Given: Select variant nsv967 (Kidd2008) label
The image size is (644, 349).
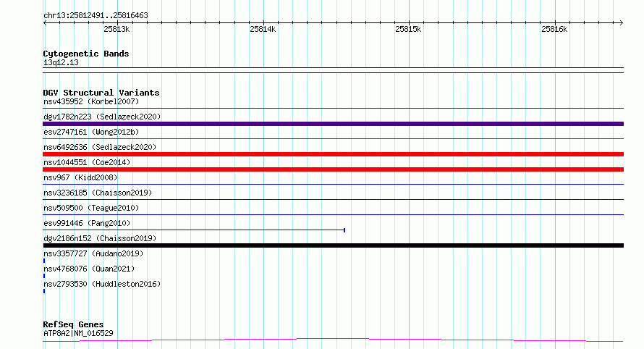Looking at the screenshot, I should [x=80, y=177].
